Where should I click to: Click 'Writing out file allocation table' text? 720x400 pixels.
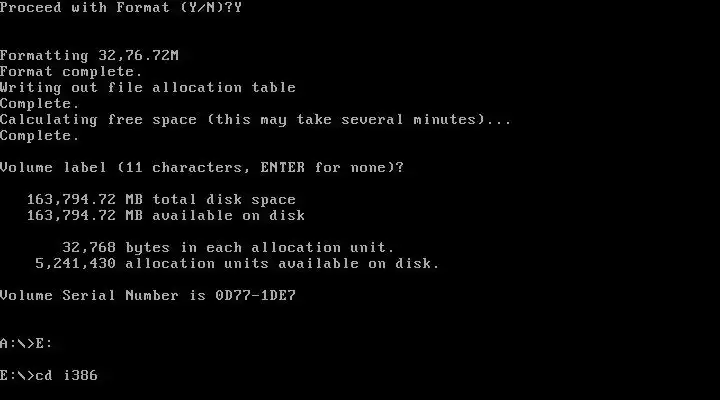click(x=148, y=87)
